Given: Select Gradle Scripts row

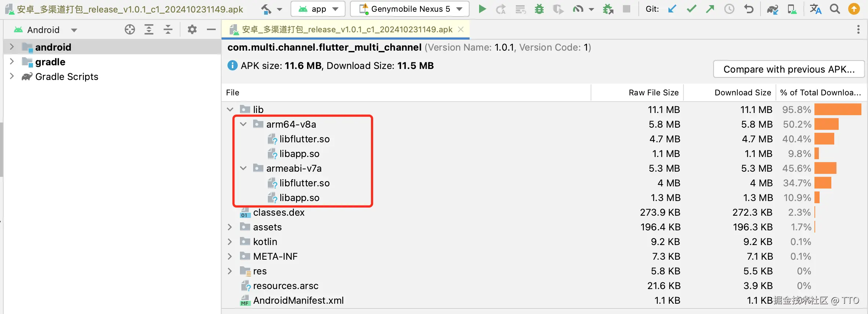Looking at the screenshot, I should click(112, 76).
